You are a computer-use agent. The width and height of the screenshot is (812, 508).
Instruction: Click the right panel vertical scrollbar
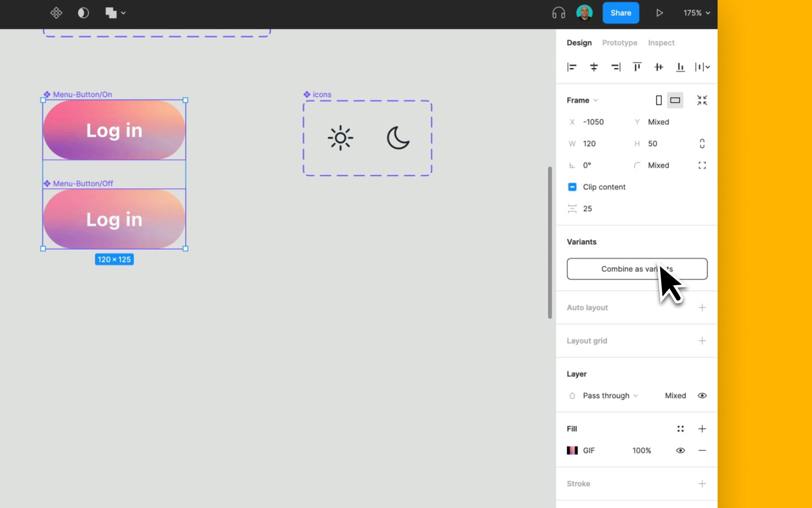pyautogui.click(x=550, y=242)
